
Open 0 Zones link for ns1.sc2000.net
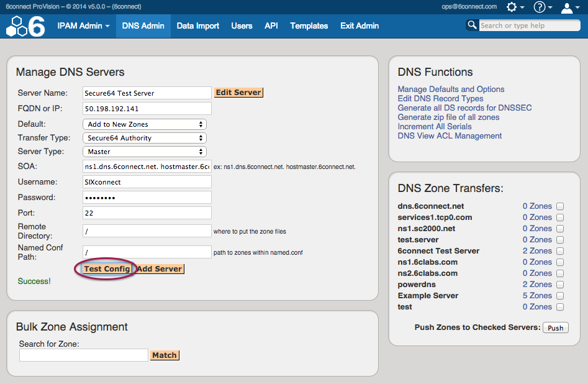point(537,229)
